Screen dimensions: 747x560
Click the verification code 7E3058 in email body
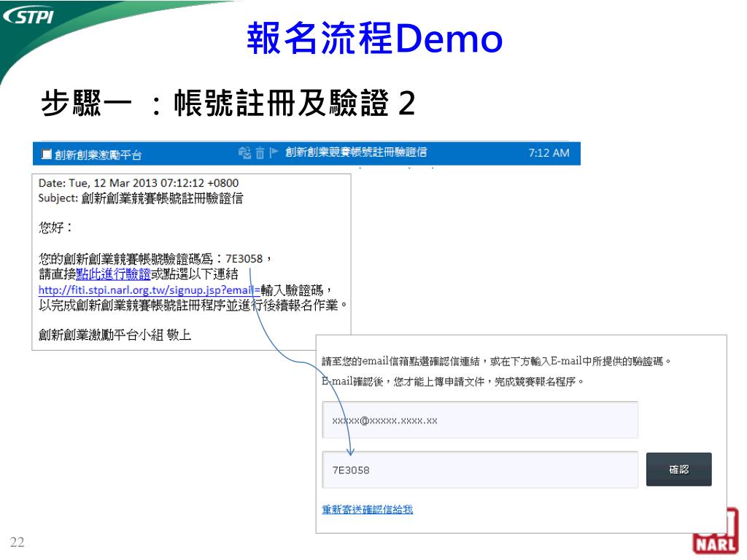(244, 259)
